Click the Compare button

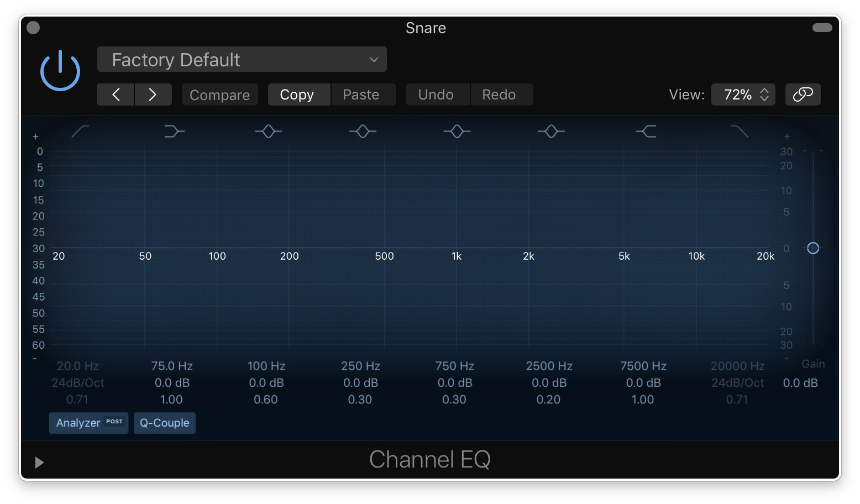pos(219,95)
